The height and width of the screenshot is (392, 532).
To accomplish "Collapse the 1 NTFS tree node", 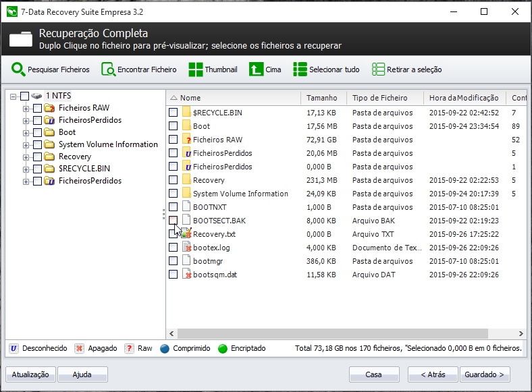I will pyautogui.click(x=14, y=96).
